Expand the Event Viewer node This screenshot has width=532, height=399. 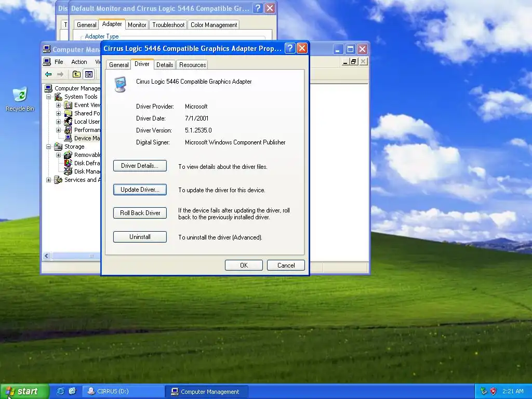58,105
